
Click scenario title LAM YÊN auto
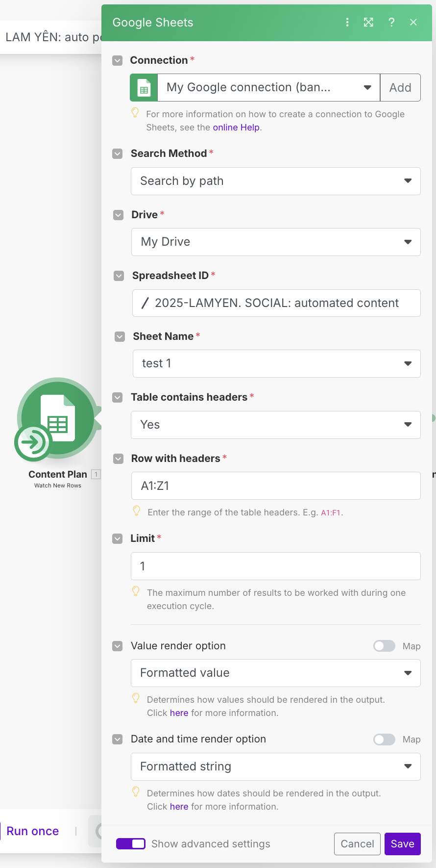53,37
